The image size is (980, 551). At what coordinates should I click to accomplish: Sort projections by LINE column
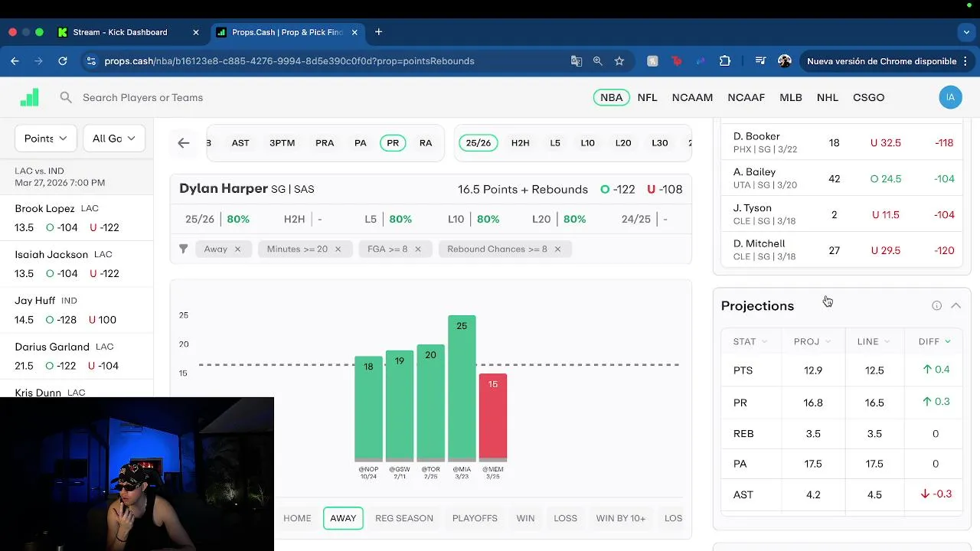click(874, 341)
